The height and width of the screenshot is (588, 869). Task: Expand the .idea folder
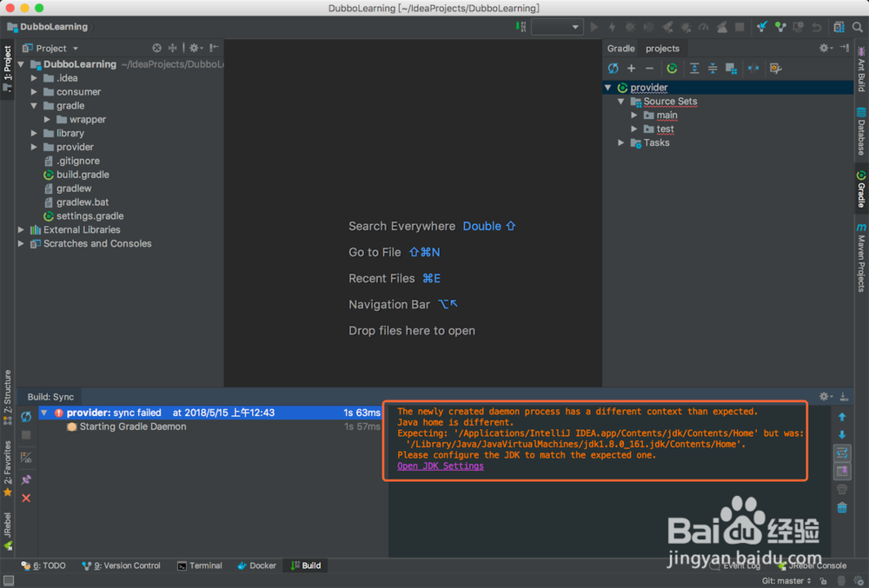click(34, 78)
